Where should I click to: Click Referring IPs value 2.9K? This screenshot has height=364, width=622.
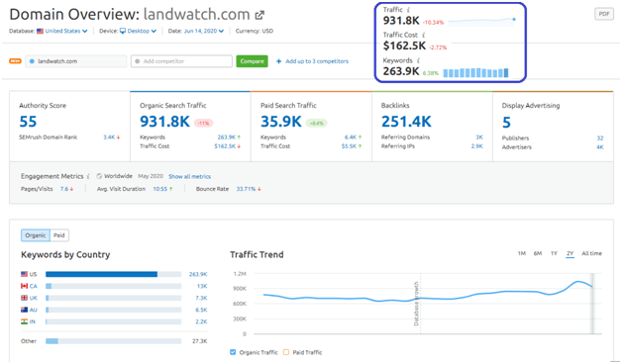click(476, 146)
